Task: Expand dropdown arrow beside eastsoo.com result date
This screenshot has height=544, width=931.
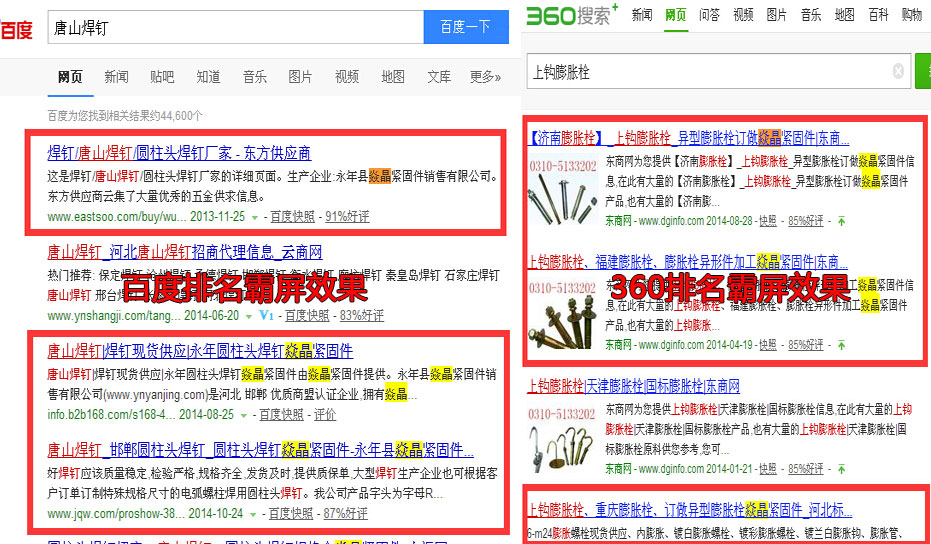Action: tap(254, 217)
